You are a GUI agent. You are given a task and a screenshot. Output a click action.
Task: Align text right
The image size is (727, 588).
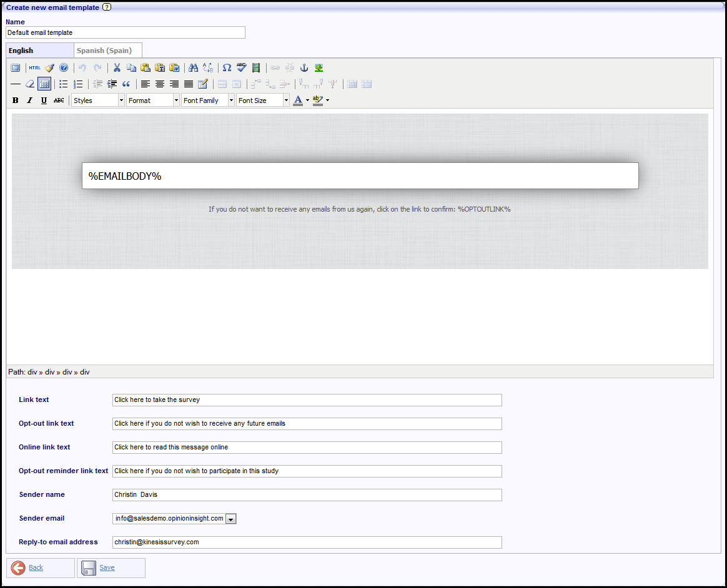click(174, 84)
